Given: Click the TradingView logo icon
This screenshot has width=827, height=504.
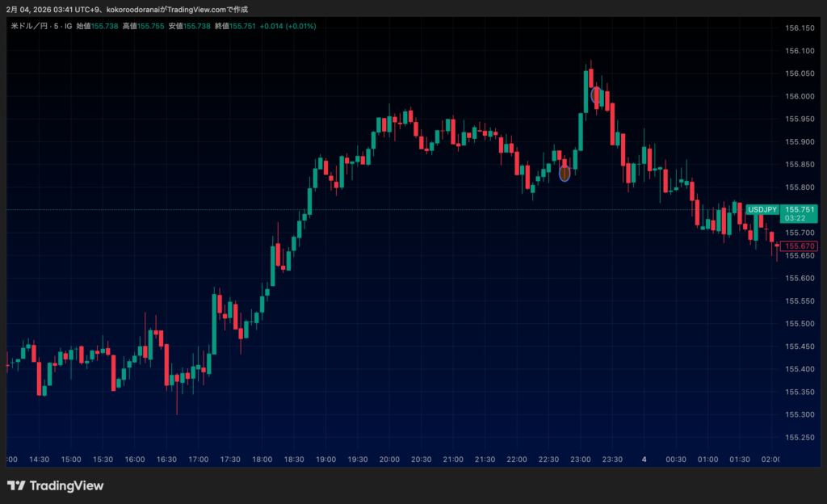Looking at the screenshot, I should pos(15,485).
